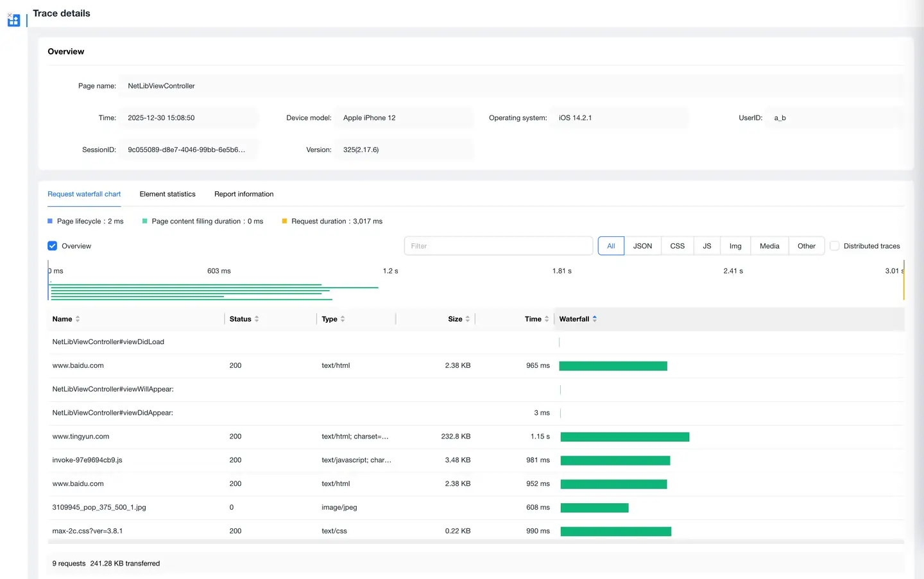
Task: Uncheck the Overview checkbox
Action: click(x=53, y=246)
